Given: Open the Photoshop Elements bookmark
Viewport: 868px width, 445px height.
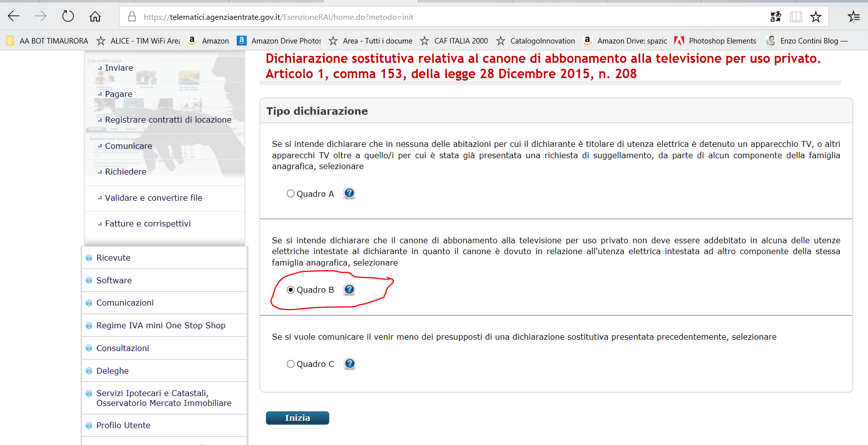Looking at the screenshot, I should (722, 41).
